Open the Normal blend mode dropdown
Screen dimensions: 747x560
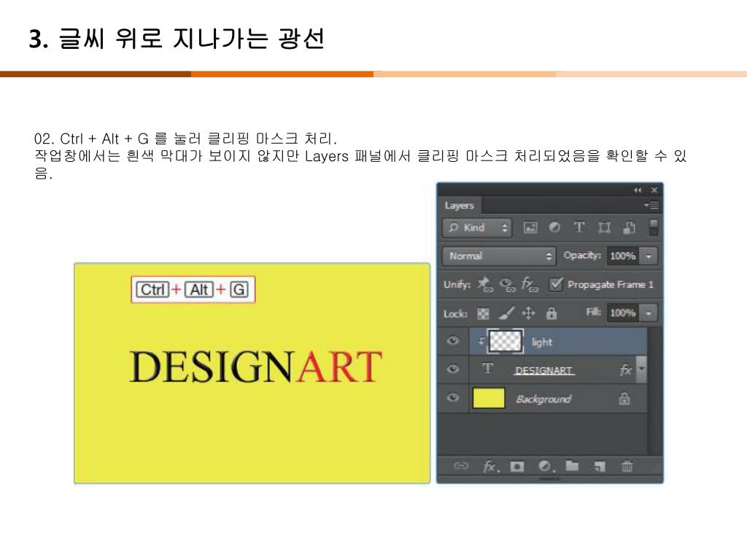click(499, 256)
